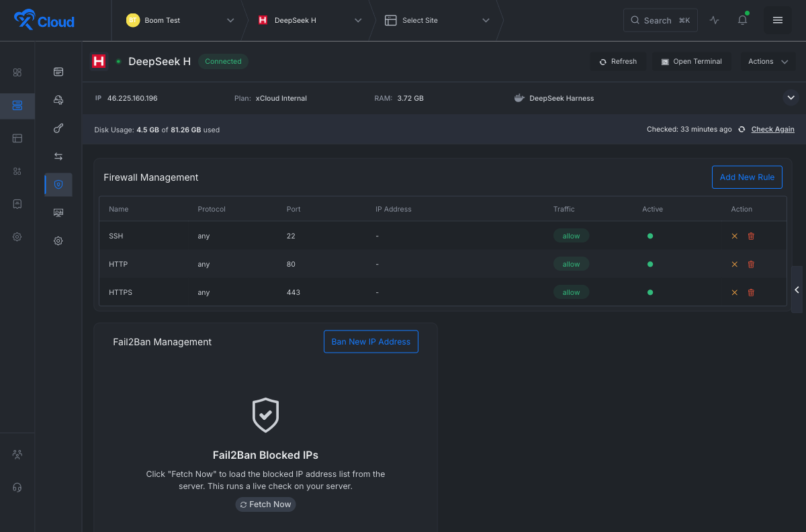Delete the HTTP firewall rule
806x532 pixels.
[x=751, y=265]
